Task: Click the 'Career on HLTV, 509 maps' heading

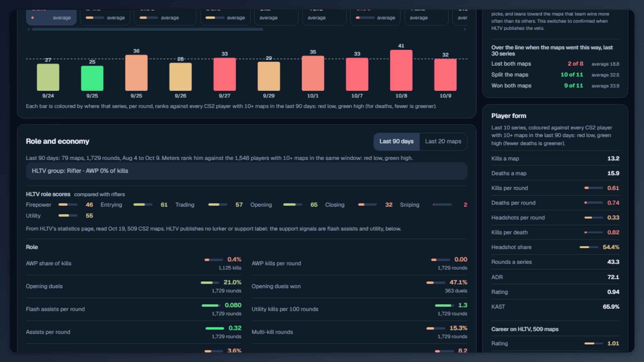Action: (525, 329)
